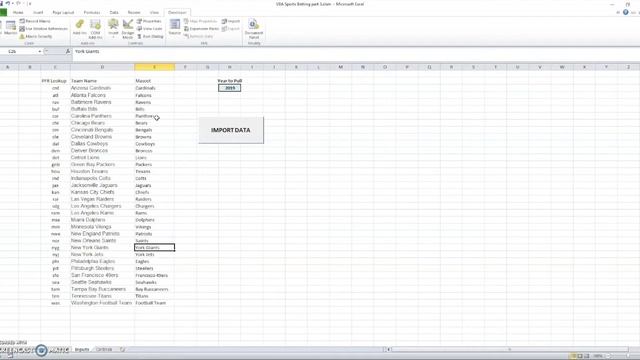Open the Macros dialog from the ribbon
This screenshot has width=640, height=360.
[11, 28]
